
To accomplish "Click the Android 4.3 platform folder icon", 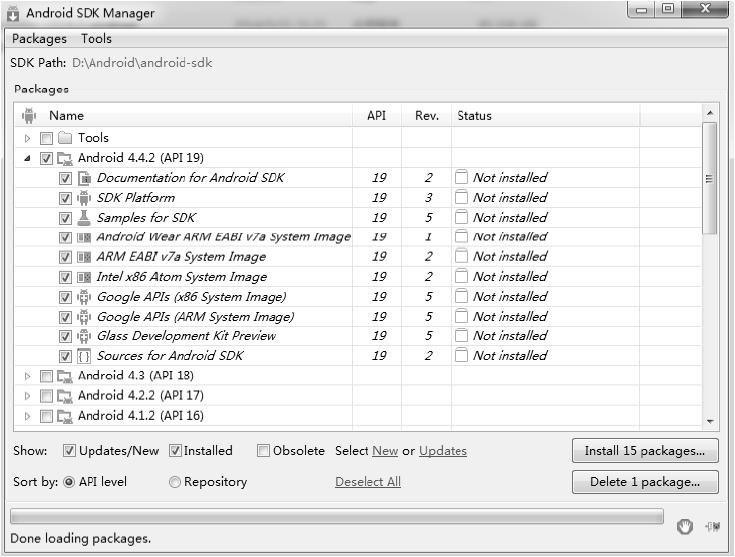I will (65, 376).
